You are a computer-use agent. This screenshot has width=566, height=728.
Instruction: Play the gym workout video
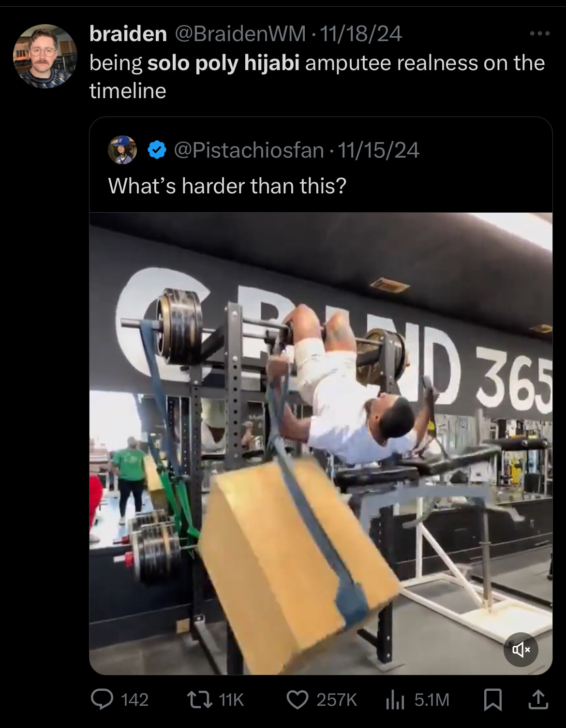(x=321, y=443)
